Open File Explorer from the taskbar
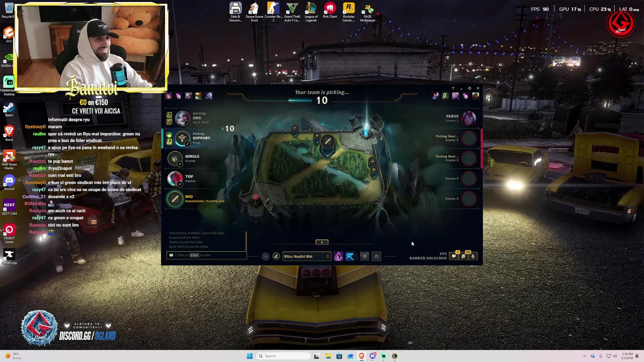Image resolution: width=644 pixels, height=362 pixels. tap(328, 356)
